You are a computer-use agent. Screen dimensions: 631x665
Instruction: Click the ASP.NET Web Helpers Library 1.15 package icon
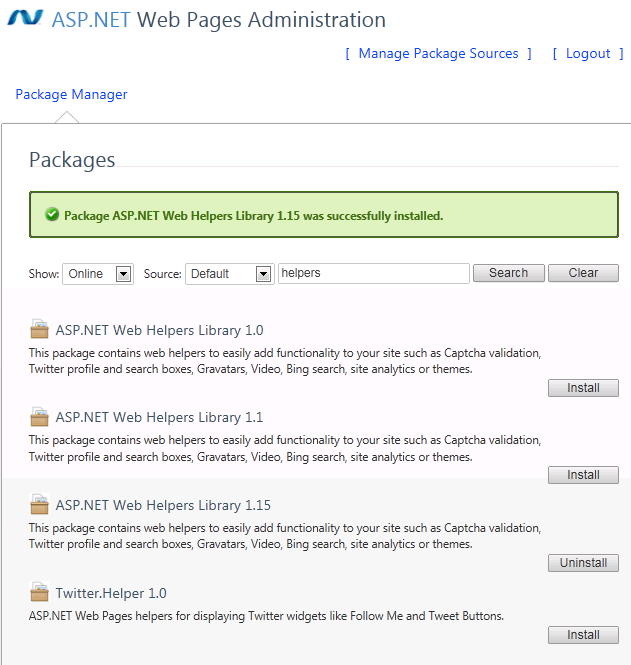pos(39,504)
